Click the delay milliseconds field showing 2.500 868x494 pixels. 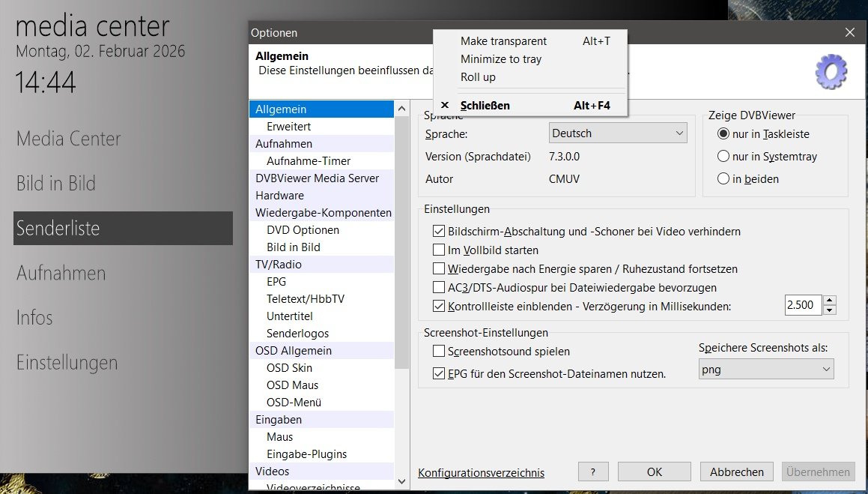tap(803, 306)
